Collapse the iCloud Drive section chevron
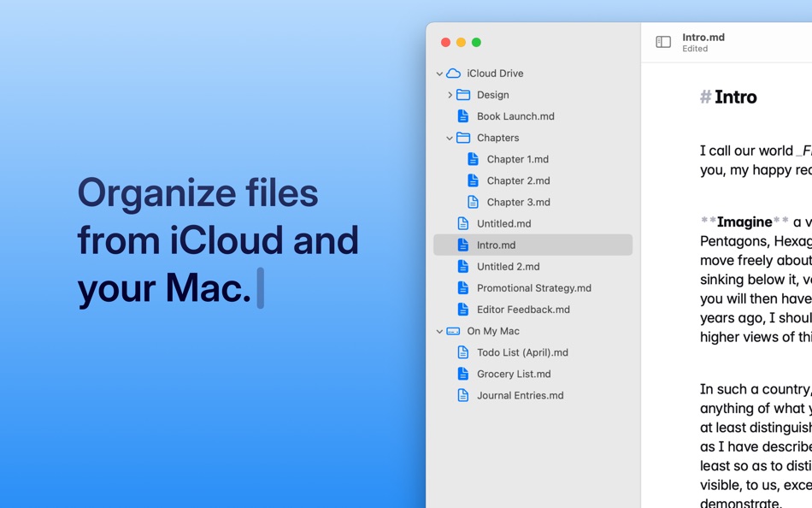Viewport: 812px width, 508px height. (x=439, y=74)
